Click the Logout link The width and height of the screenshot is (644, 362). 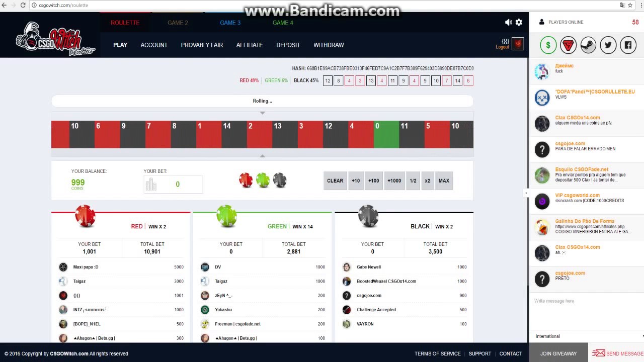pyautogui.click(x=502, y=47)
